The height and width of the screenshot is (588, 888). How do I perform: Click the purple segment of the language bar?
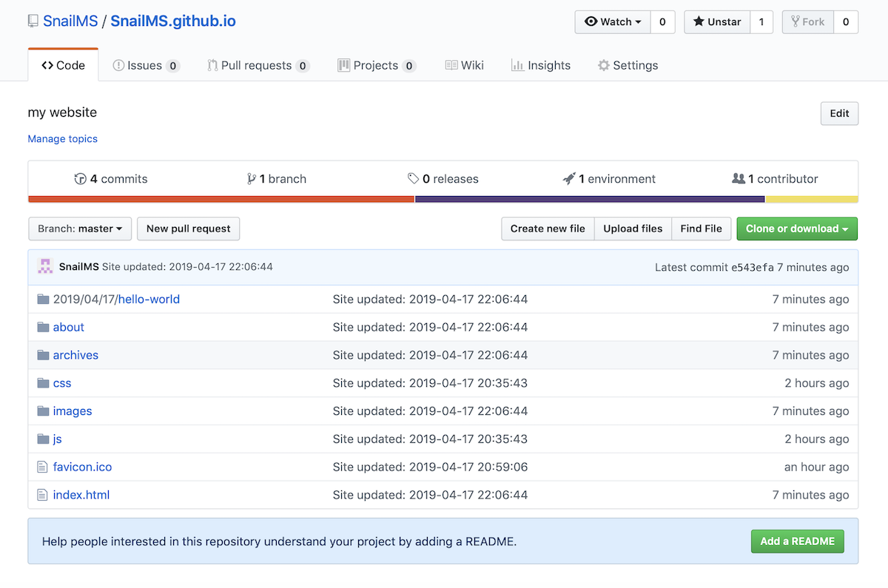tap(590, 199)
